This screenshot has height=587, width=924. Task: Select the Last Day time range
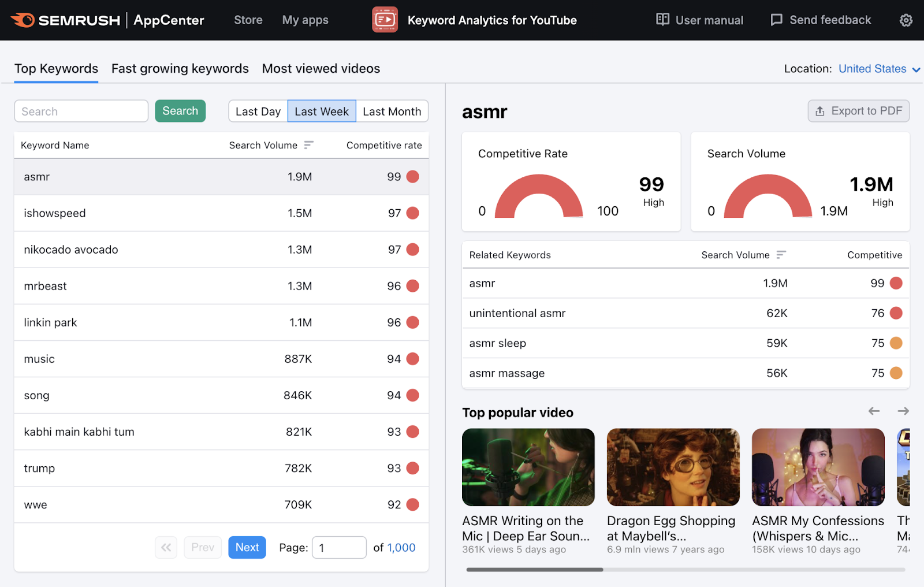(x=258, y=112)
